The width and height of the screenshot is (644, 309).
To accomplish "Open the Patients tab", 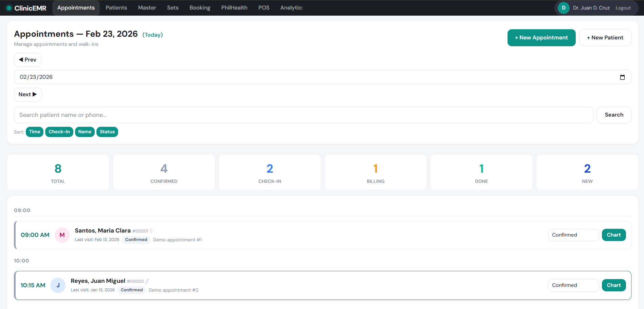I will [x=116, y=8].
